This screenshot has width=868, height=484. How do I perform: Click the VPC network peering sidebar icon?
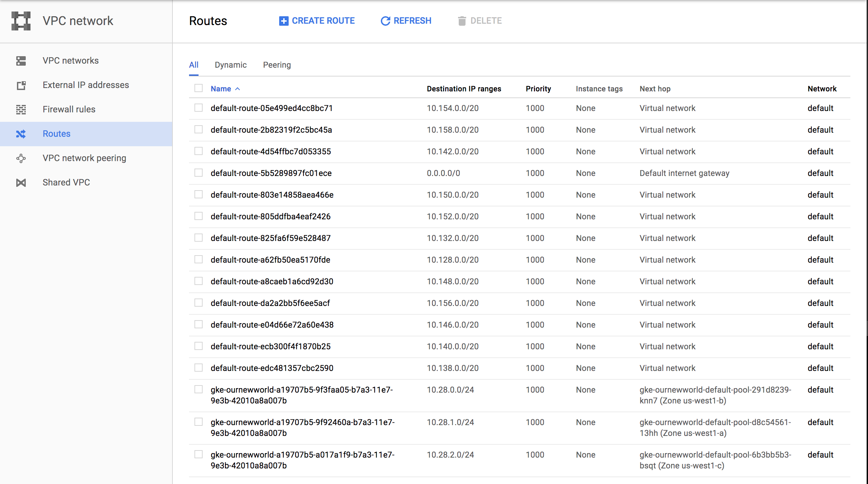tap(21, 158)
